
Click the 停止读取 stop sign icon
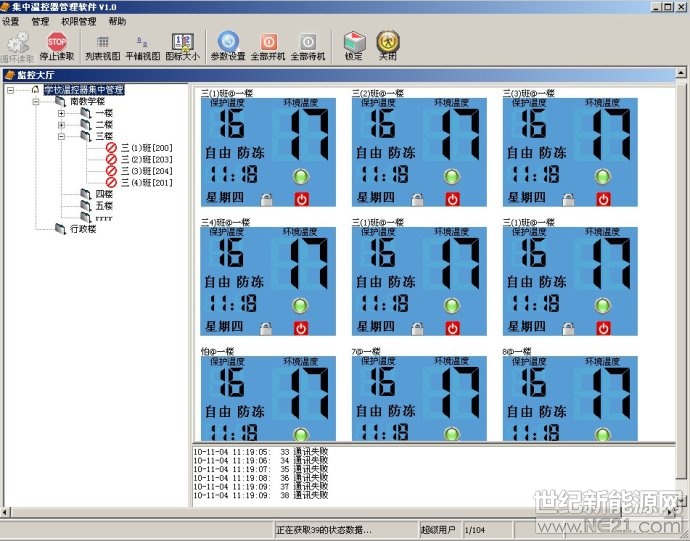tap(57, 42)
